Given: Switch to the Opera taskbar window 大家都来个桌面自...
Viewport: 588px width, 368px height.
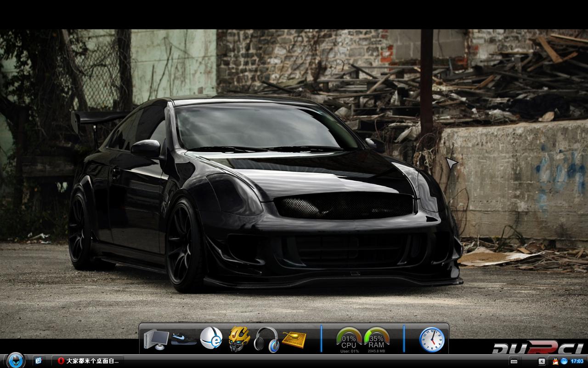Looking at the screenshot, I should [x=88, y=361].
